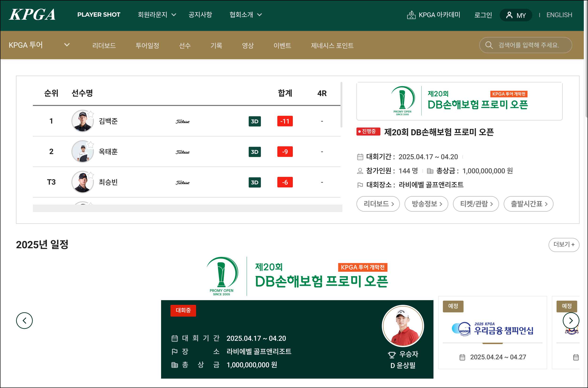
Task: Click the MY user profile icon
Action: 509,15
